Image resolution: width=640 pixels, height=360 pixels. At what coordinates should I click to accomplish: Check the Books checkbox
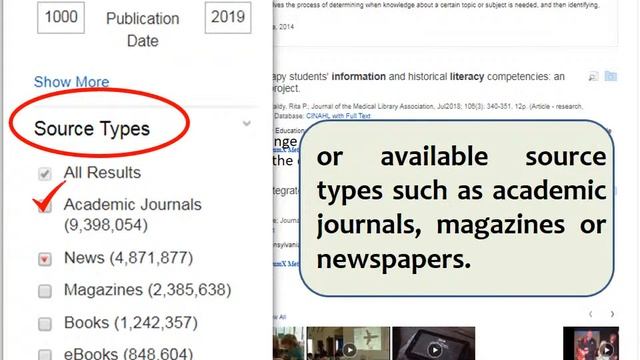pyautogui.click(x=45, y=324)
